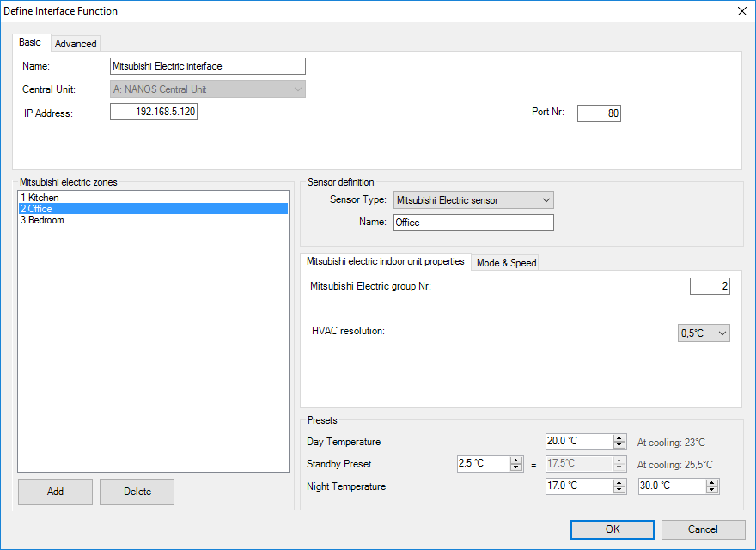The width and height of the screenshot is (756, 550).
Task: Click the IP Address input field
Action: (154, 112)
